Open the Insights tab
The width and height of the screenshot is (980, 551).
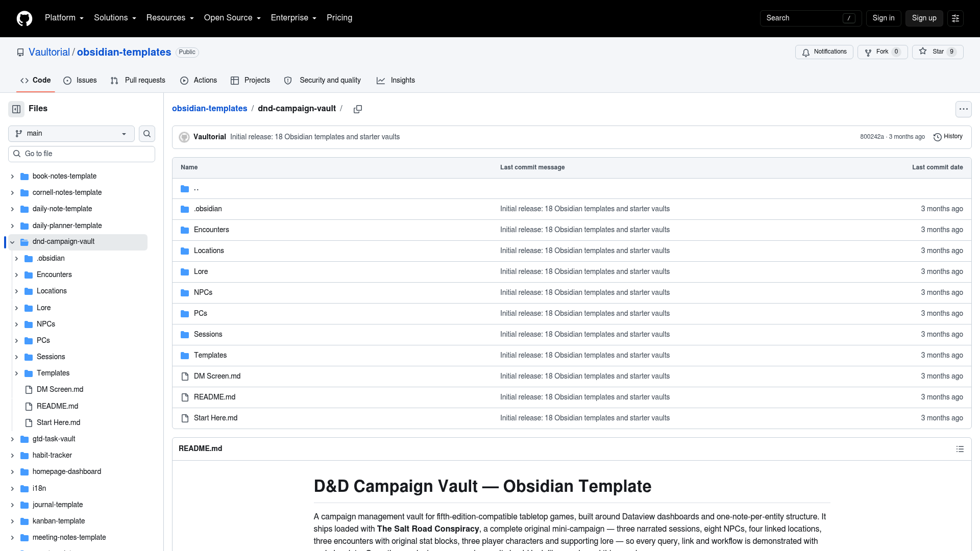click(396, 81)
